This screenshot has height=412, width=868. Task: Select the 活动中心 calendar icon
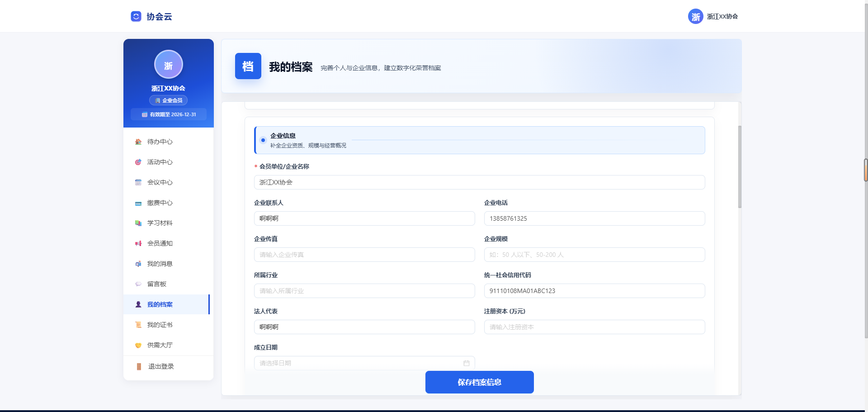pyautogui.click(x=138, y=162)
